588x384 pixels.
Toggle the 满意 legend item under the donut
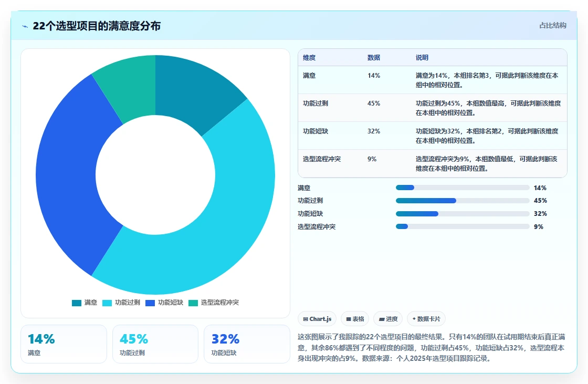85,303
